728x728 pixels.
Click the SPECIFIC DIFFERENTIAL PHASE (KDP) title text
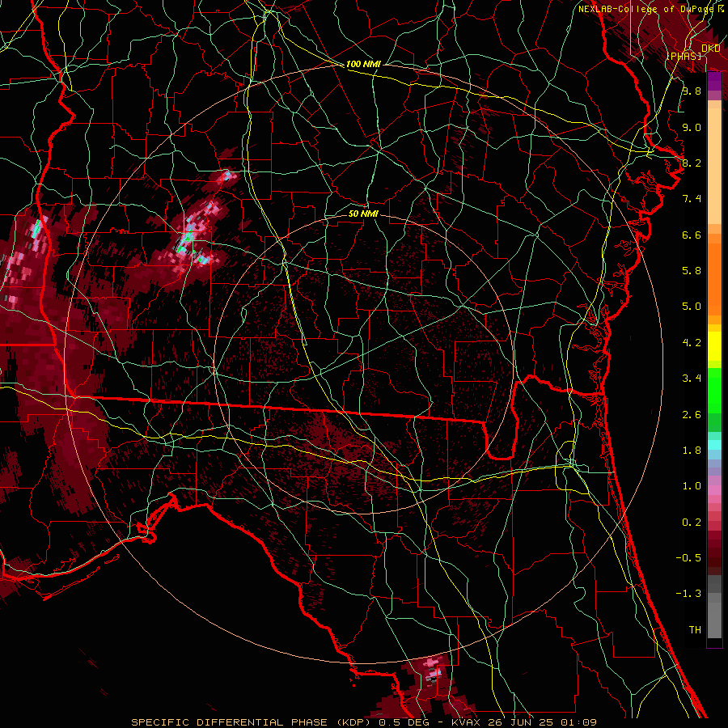pyautogui.click(x=252, y=722)
